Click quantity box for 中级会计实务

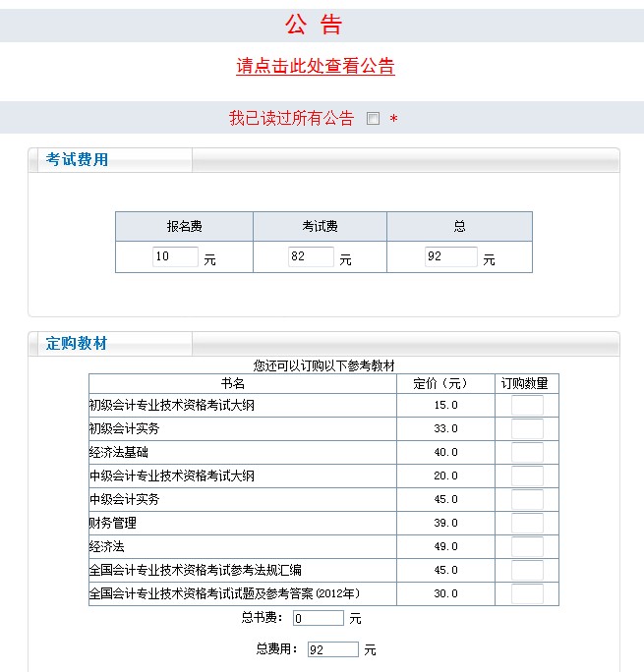[527, 500]
